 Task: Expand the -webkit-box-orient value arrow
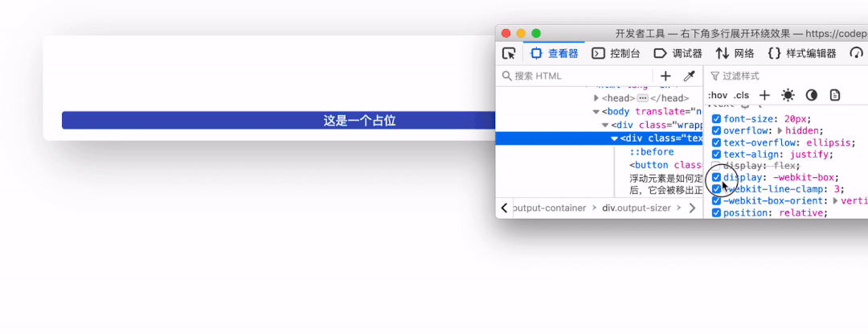[836, 201]
